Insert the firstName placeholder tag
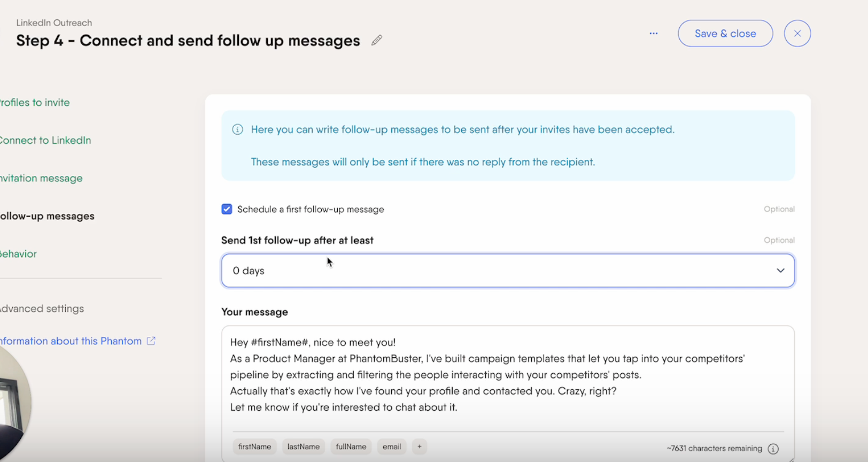The image size is (868, 462). (254, 446)
